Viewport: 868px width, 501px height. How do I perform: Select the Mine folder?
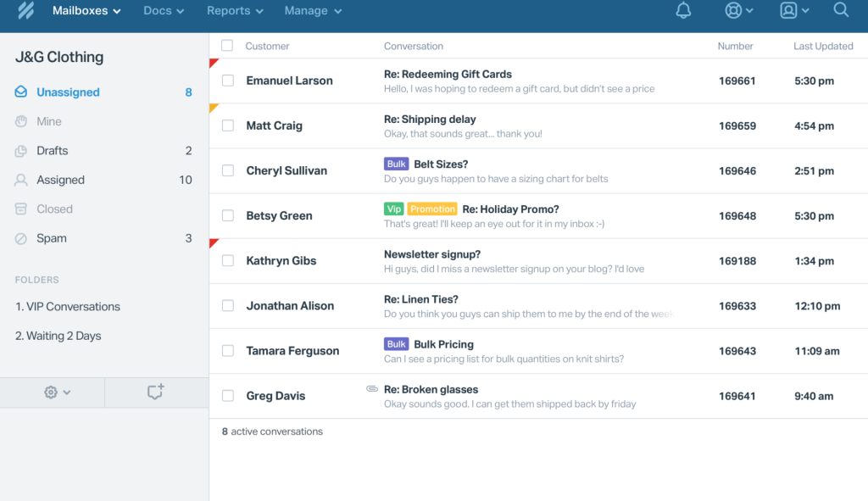click(104, 121)
